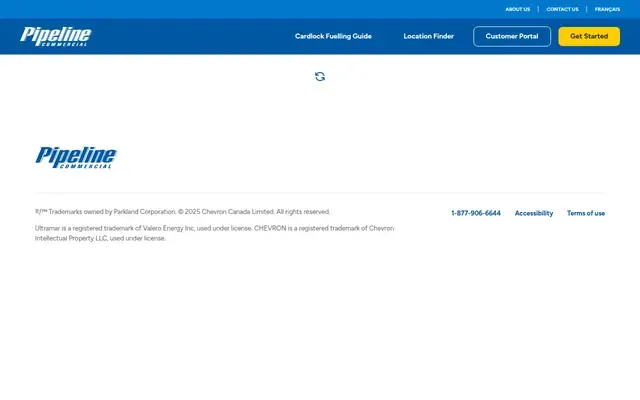Call the 1-877-906-6644 phone link
Viewport: 640px width, 400px height.
(476, 213)
